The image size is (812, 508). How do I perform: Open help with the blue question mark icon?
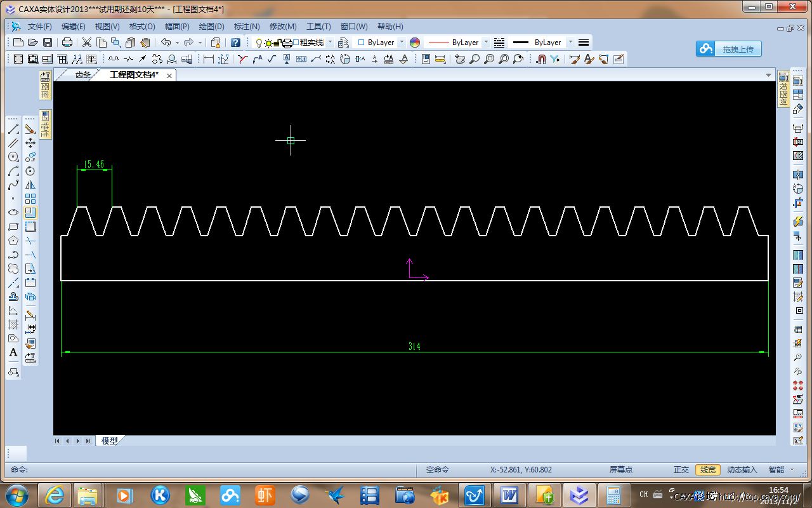pos(235,43)
